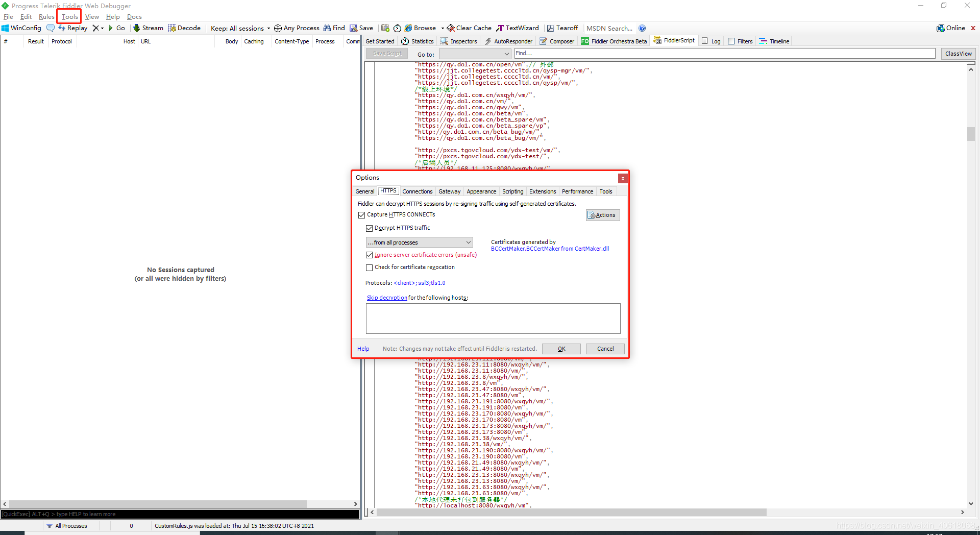Click the script editor horizontal scrollbar
This screenshot has height=535, width=980.
(x=572, y=512)
